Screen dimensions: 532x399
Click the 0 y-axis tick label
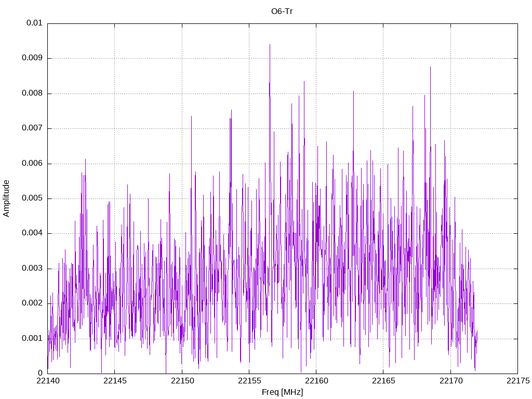point(40,373)
